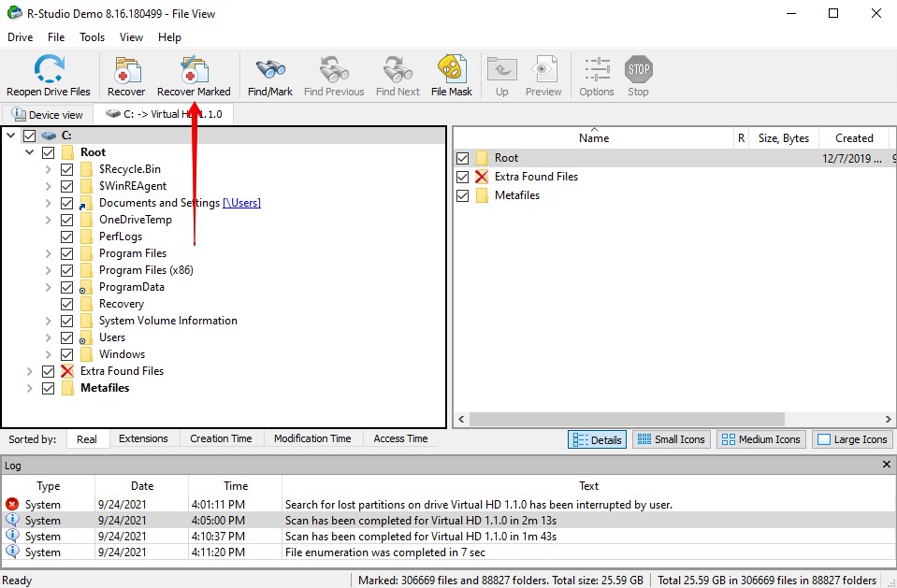Image resolution: width=897 pixels, height=588 pixels.
Task: Open the Drive menu
Action: [x=20, y=37]
